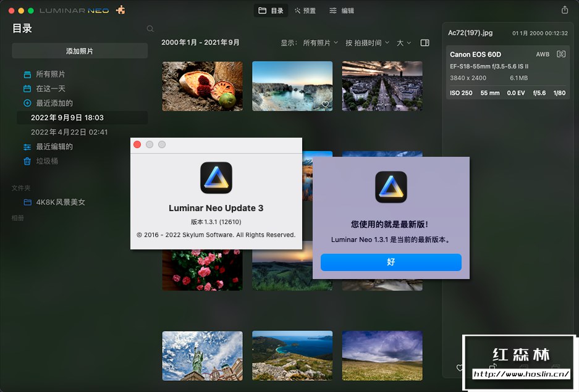Select the Statue of Liberty thumbnail
Viewport: 579px width, 392px height.
(202, 356)
